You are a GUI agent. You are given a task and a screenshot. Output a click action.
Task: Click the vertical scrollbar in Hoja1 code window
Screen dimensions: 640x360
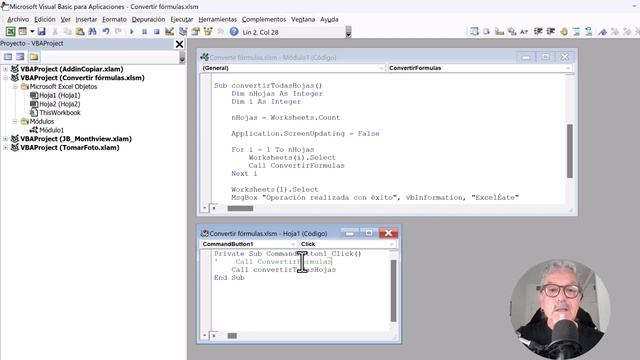[x=393, y=291]
